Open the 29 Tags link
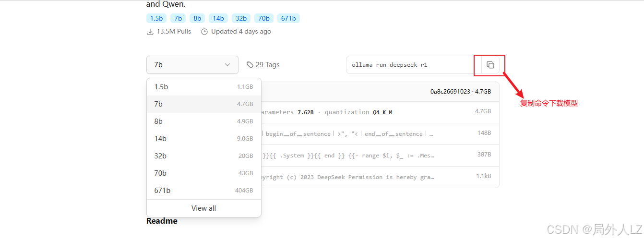The image size is (644, 240). [263, 65]
